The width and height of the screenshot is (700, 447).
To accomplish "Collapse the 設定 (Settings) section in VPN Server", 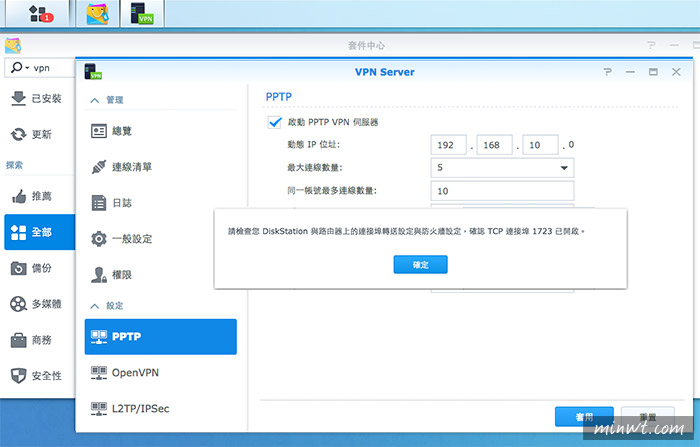I will click(x=95, y=306).
